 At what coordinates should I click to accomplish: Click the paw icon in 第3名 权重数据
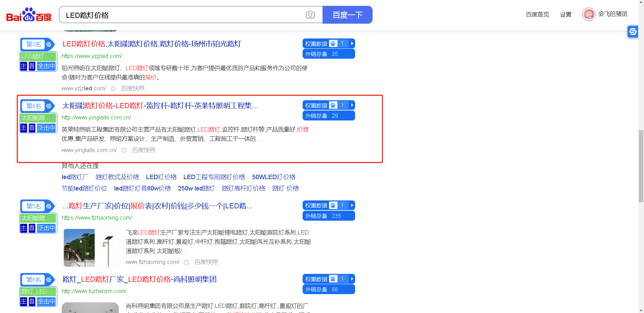pyautogui.click(x=333, y=44)
